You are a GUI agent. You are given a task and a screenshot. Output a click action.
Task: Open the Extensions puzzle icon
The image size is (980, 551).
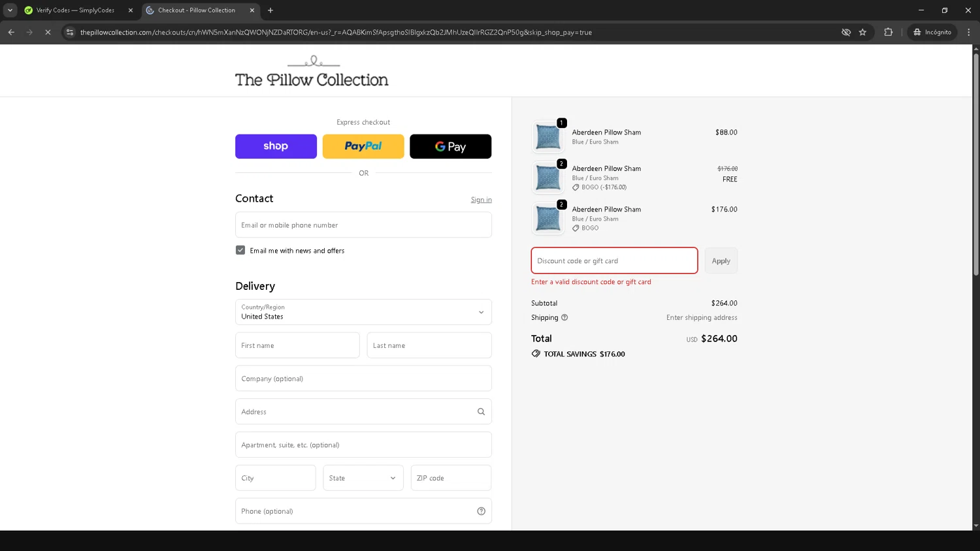[888, 32]
